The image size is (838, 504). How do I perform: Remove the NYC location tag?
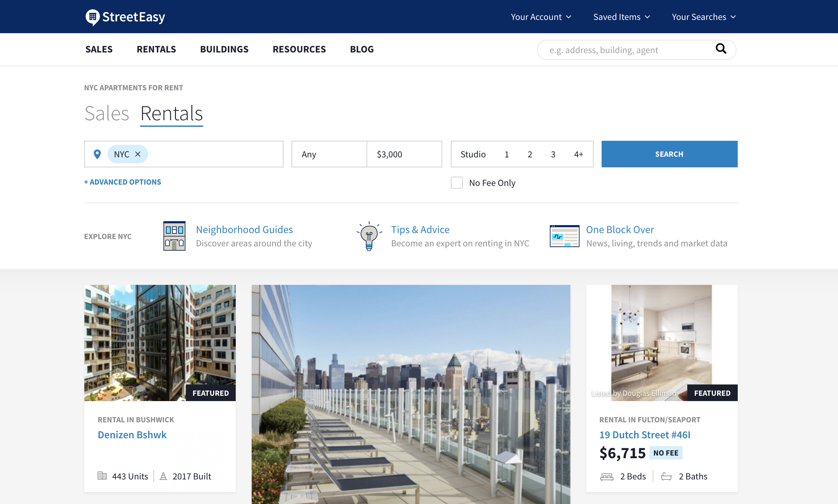pyautogui.click(x=138, y=154)
